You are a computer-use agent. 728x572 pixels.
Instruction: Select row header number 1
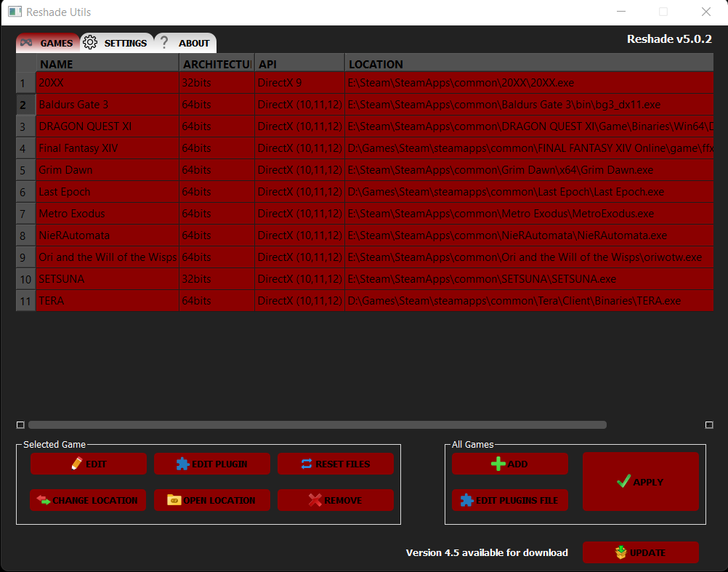25,83
